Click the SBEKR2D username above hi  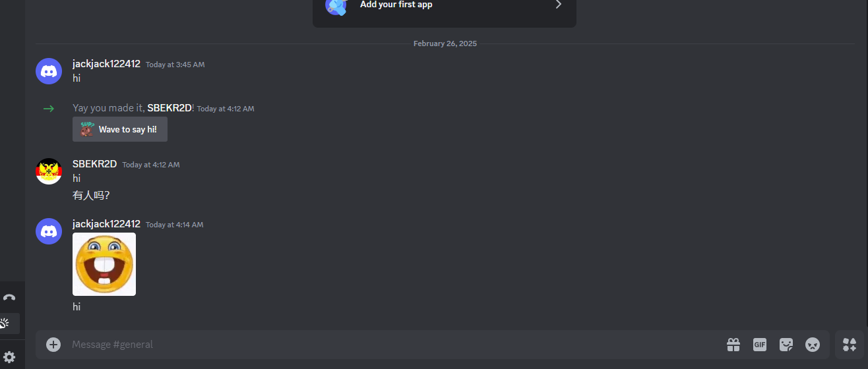point(94,164)
